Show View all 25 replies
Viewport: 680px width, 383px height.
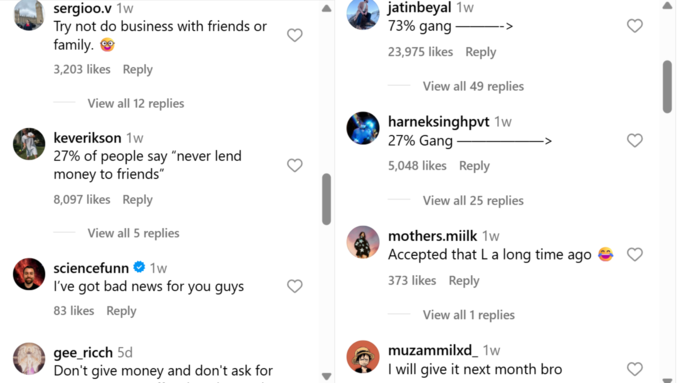[x=473, y=200]
